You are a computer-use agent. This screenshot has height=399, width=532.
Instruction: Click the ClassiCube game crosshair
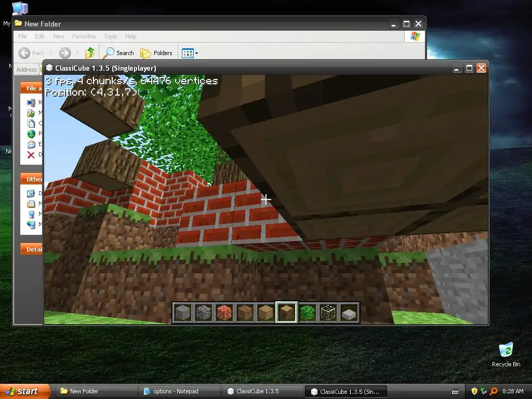266,199
